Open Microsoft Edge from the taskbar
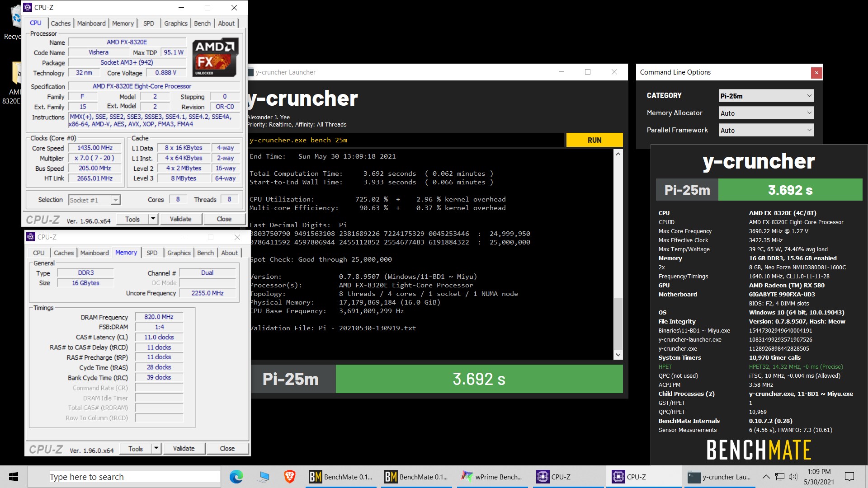This screenshot has height=488, width=868. point(236,477)
